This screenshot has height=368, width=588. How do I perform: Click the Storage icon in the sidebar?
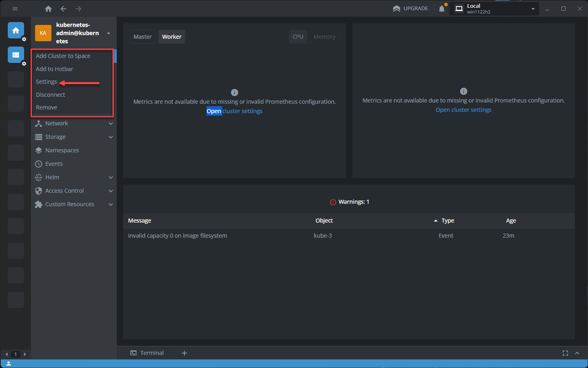pos(39,137)
